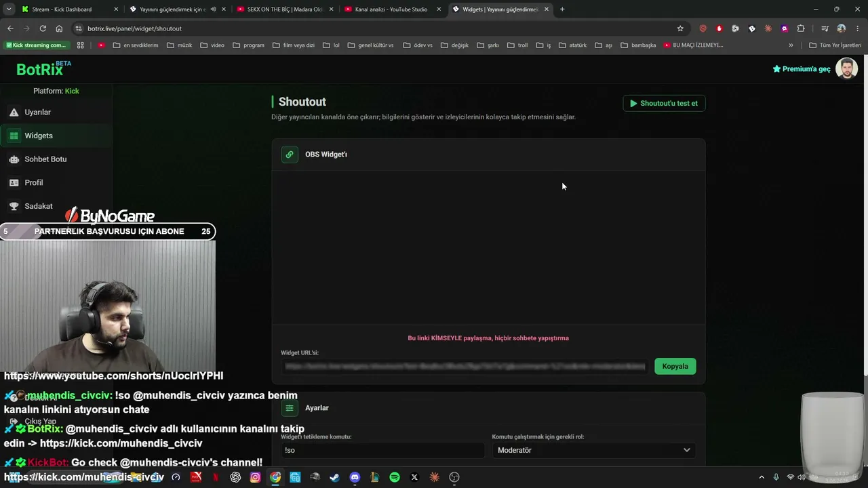Click the Sohbet Botu robot icon
868x488 pixels.
pos(14,159)
